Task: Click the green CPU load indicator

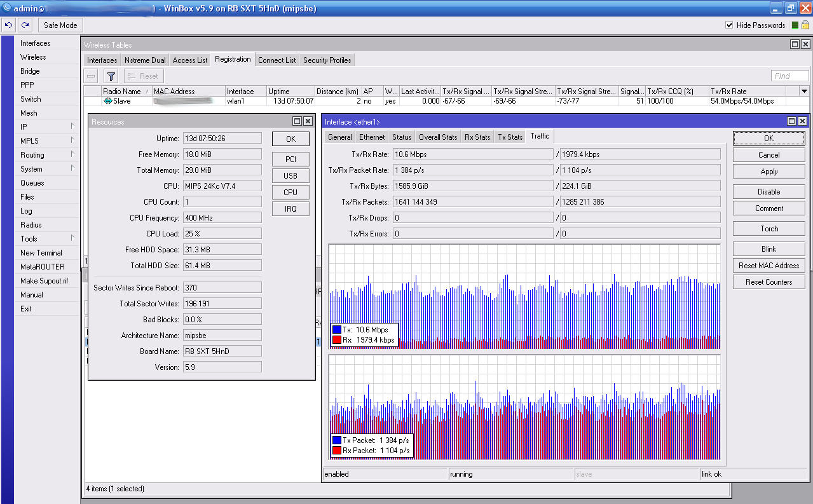Action: click(x=794, y=25)
